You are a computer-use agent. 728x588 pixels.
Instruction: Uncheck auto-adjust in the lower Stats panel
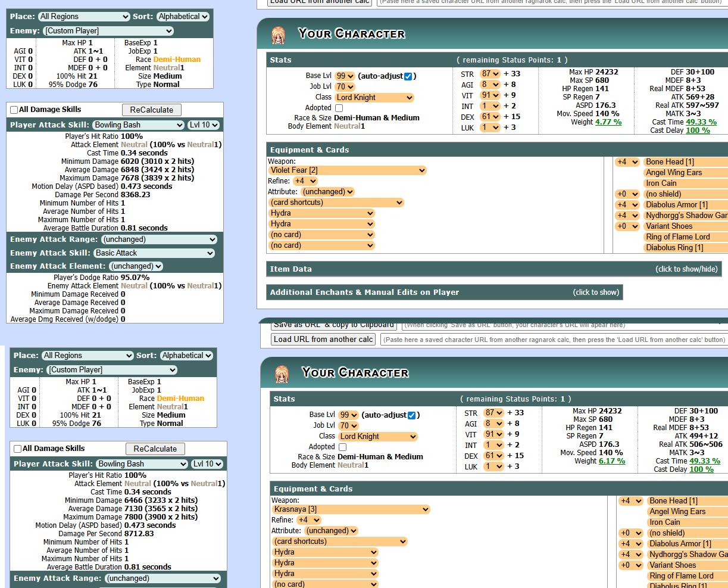(411, 415)
